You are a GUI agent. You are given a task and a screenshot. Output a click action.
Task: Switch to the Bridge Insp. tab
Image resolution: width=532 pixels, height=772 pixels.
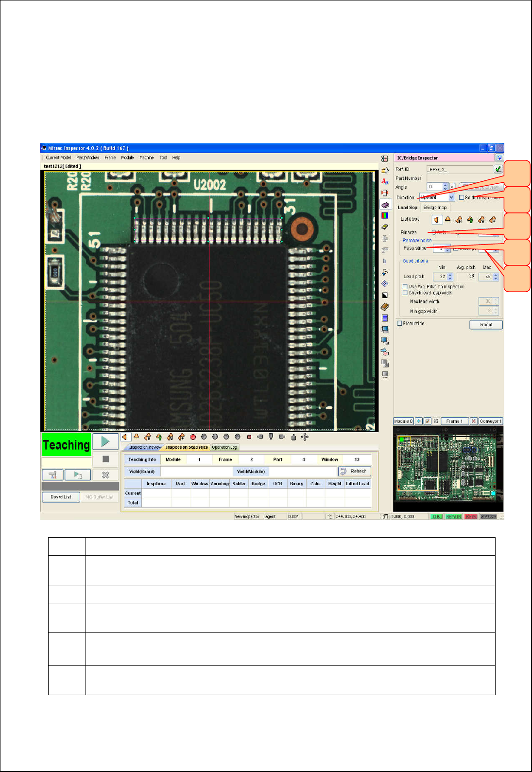[435, 208]
